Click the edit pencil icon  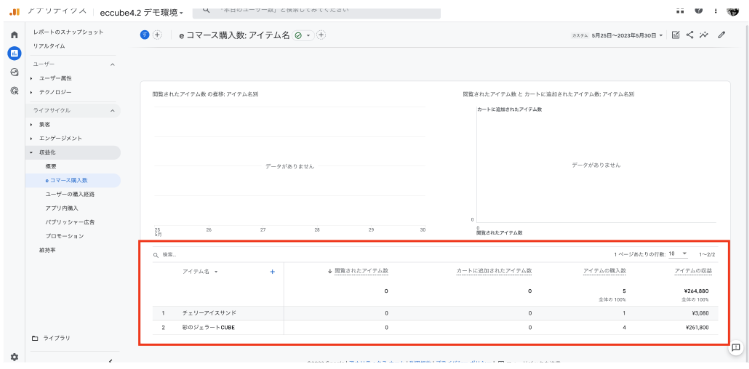pyautogui.click(x=722, y=35)
